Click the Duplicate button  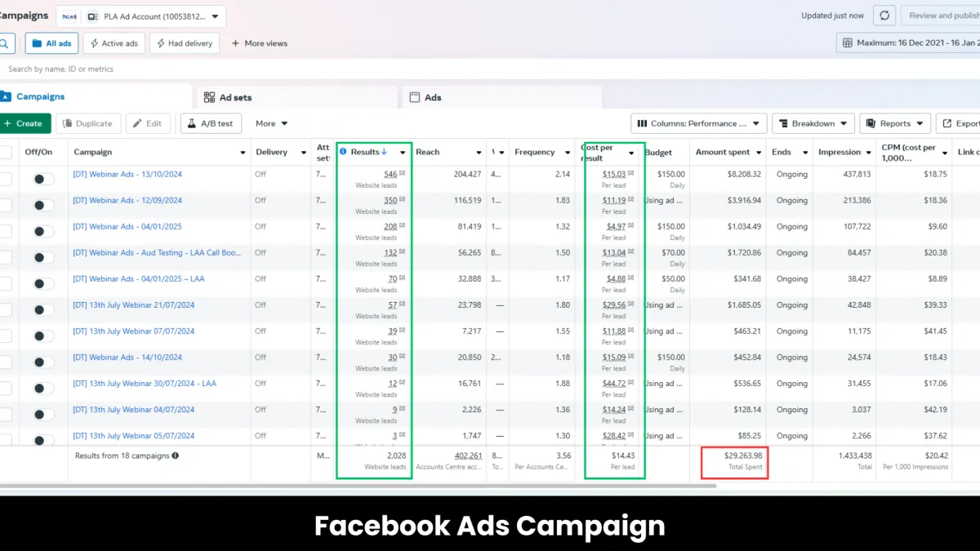pyautogui.click(x=88, y=123)
